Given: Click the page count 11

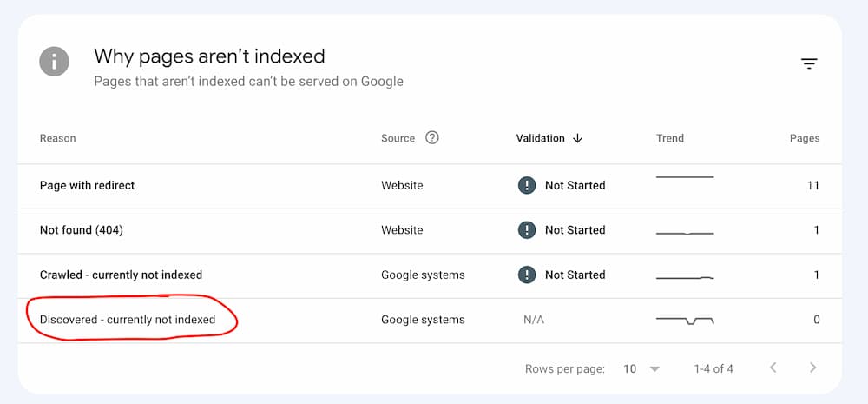Looking at the screenshot, I should tap(812, 186).
